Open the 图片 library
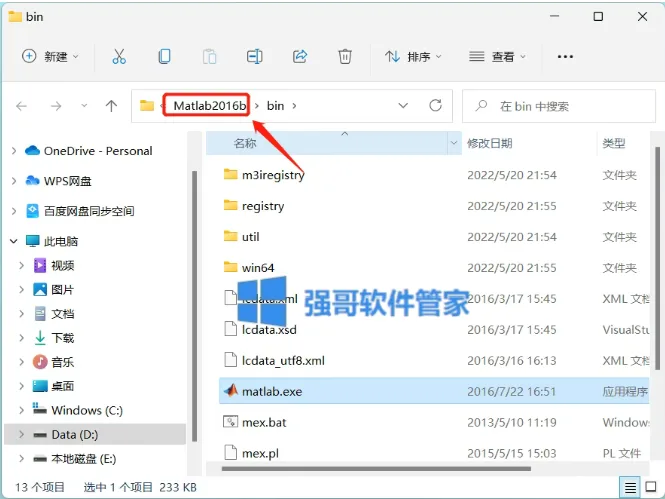665x499 pixels. pyautogui.click(x=63, y=290)
